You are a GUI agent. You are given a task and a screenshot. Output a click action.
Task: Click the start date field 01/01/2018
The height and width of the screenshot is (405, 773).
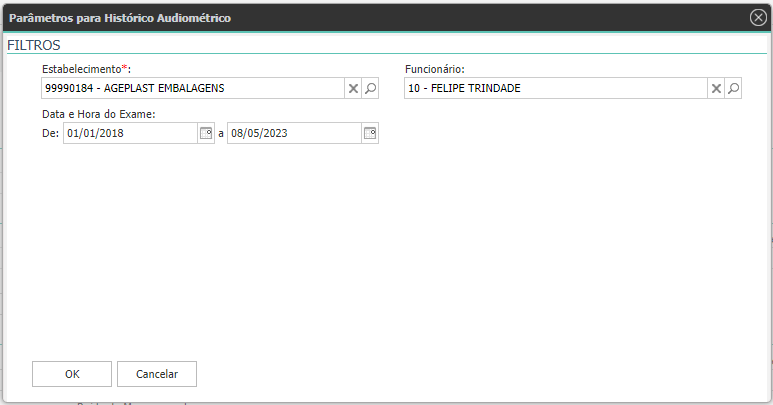point(130,133)
